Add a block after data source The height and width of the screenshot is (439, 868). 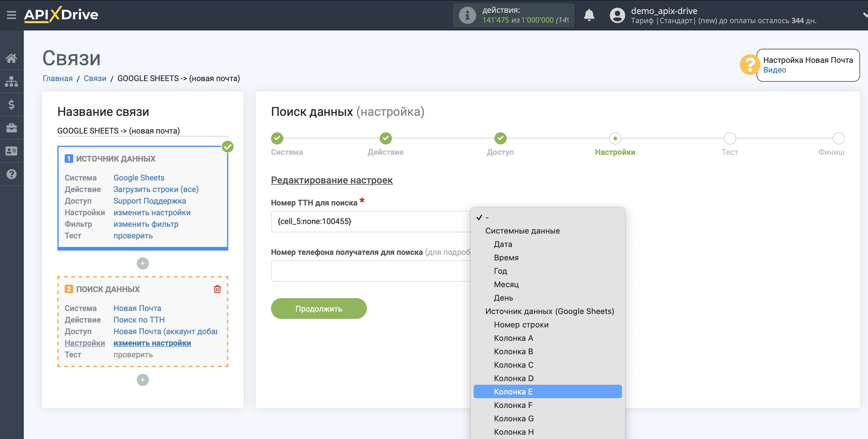(x=143, y=263)
